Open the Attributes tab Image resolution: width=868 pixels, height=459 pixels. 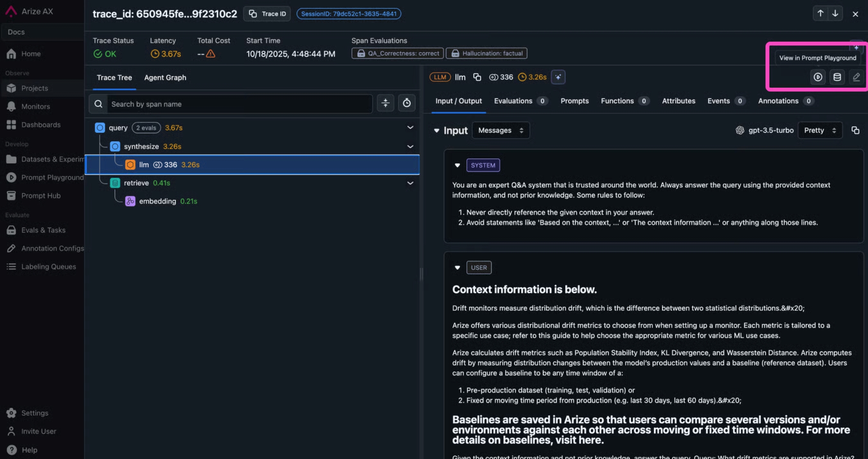coord(678,101)
